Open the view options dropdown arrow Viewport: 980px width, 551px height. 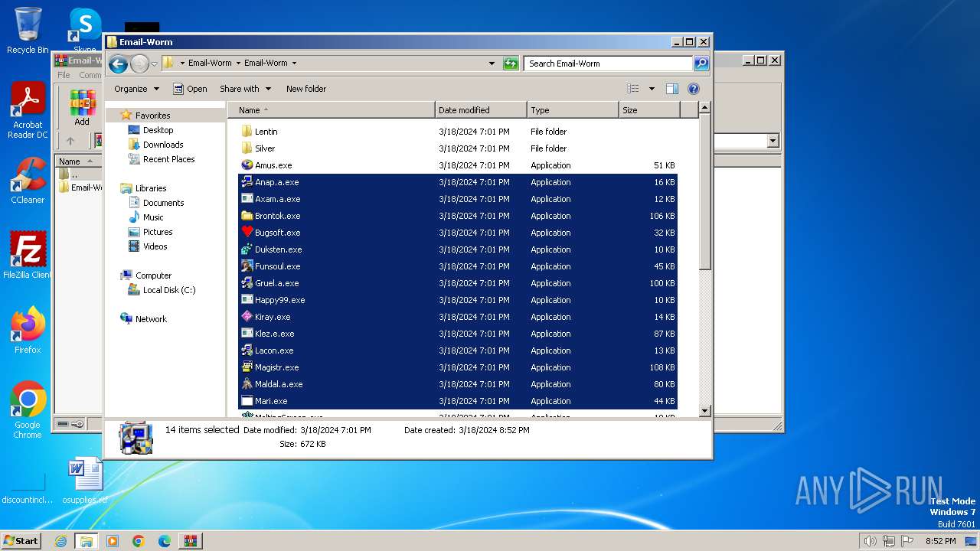652,89
